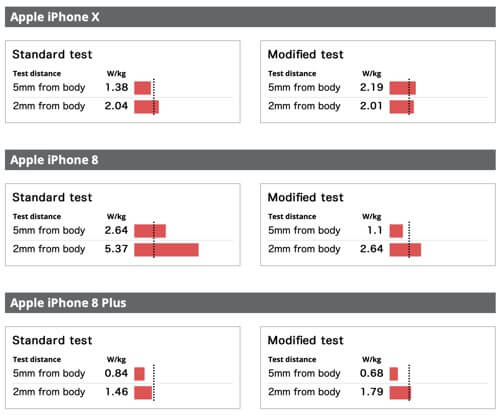500x415 pixels.
Task: Click the 2.01 value in iPhone X modified test
Action: tap(371, 106)
